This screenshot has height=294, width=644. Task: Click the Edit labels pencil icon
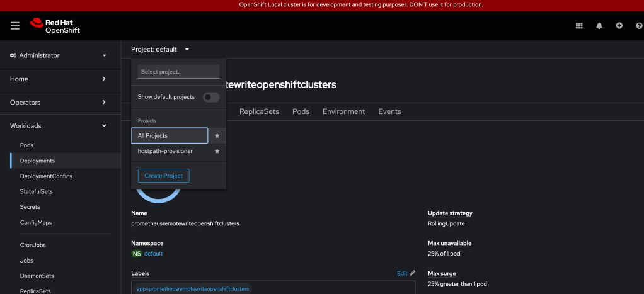[412, 273]
